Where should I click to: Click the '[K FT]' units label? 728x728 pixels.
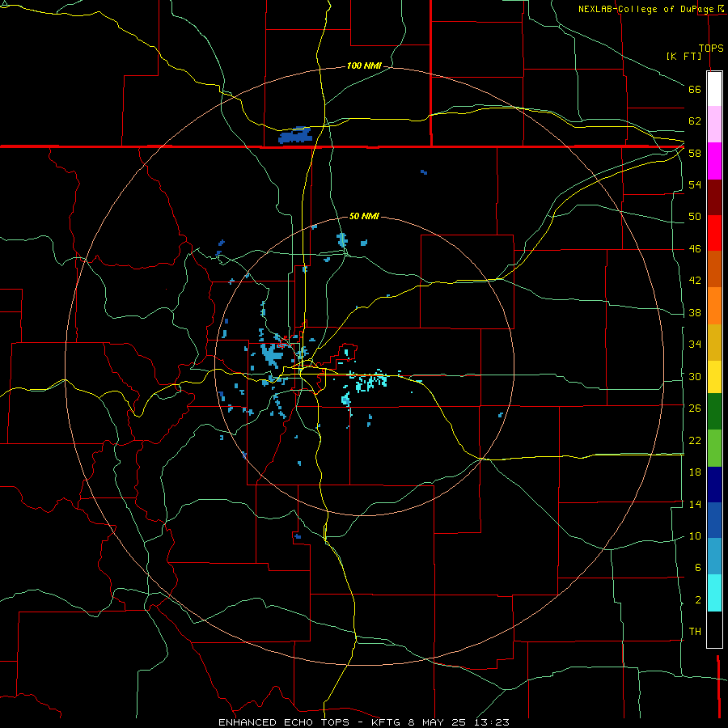point(684,56)
